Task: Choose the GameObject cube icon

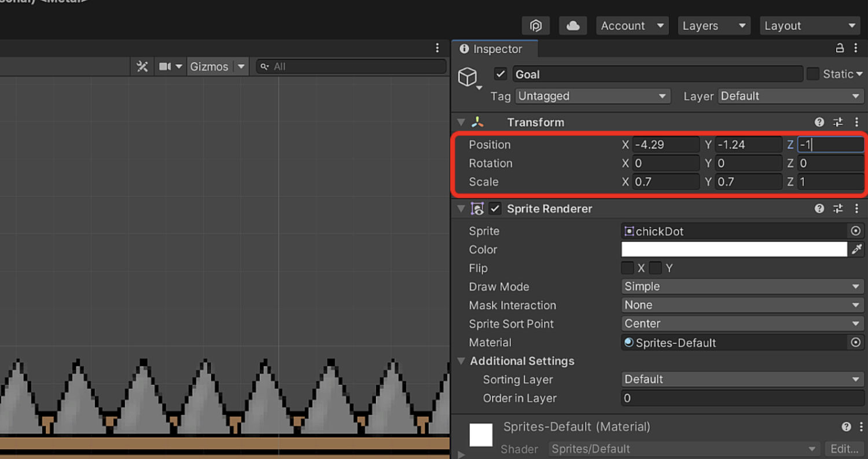Action: coord(468,77)
